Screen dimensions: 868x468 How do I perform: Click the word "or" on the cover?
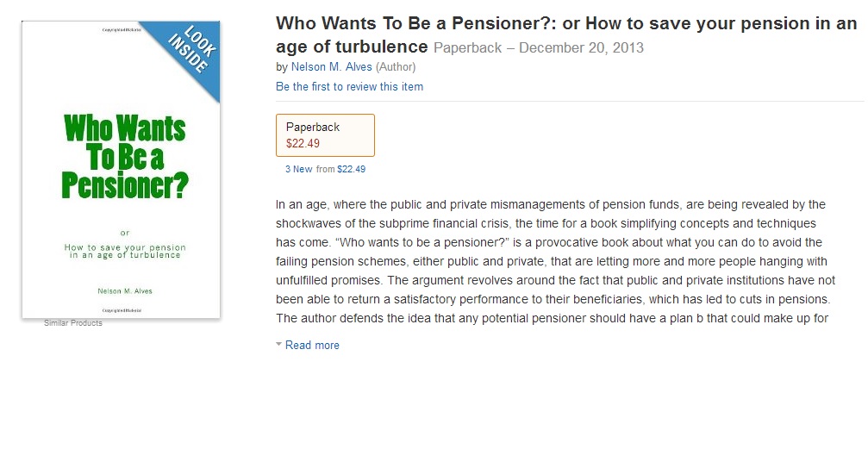pos(125,232)
